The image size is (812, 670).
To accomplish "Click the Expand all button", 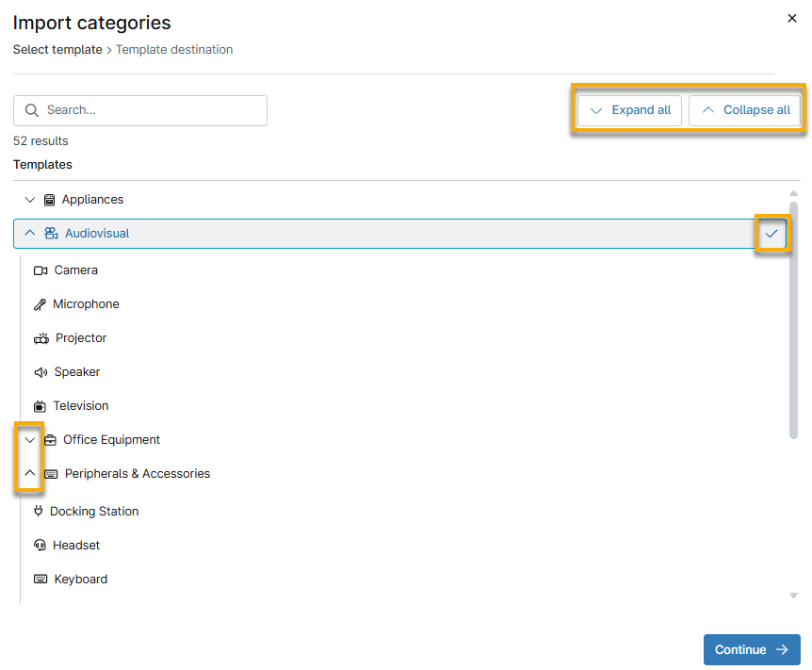I will tap(628, 109).
